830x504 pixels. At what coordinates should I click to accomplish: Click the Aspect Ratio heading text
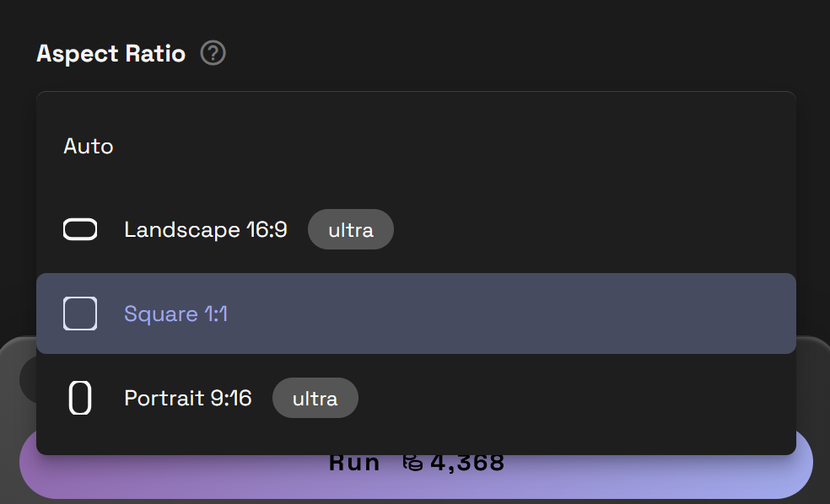click(110, 54)
